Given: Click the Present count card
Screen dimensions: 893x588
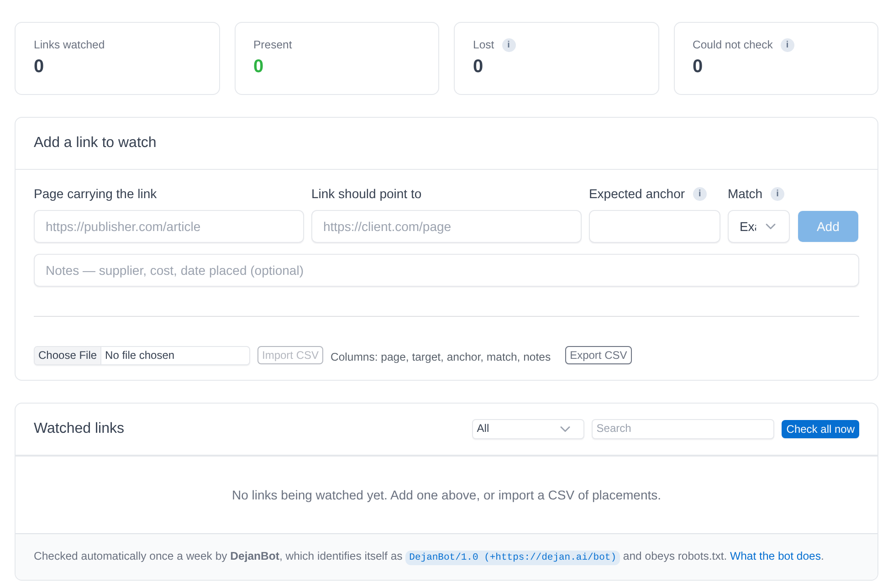Looking at the screenshot, I should [337, 58].
